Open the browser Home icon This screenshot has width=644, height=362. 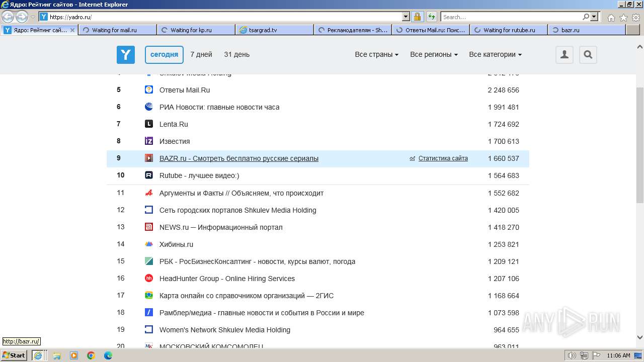[x=611, y=18]
